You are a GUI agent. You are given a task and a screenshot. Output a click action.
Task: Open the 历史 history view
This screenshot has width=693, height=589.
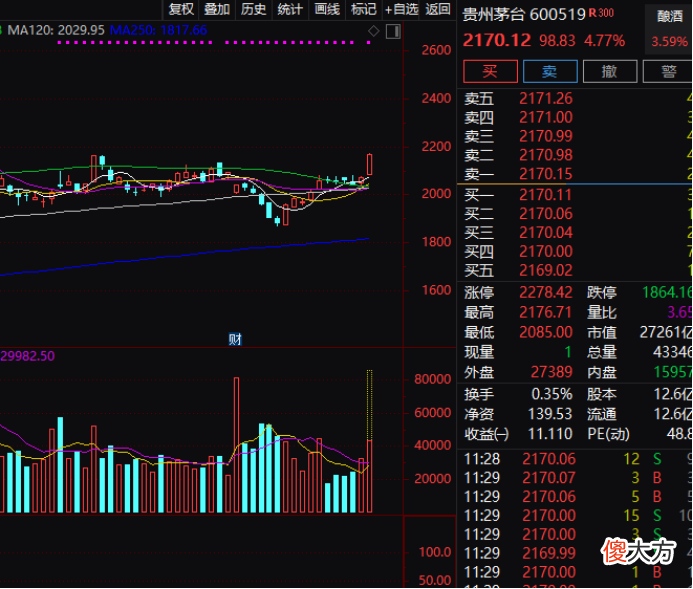(x=254, y=9)
